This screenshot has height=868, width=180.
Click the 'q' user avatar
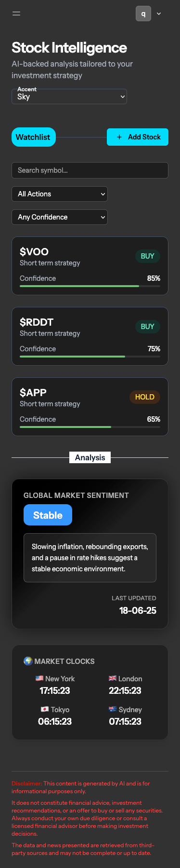[x=143, y=14]
